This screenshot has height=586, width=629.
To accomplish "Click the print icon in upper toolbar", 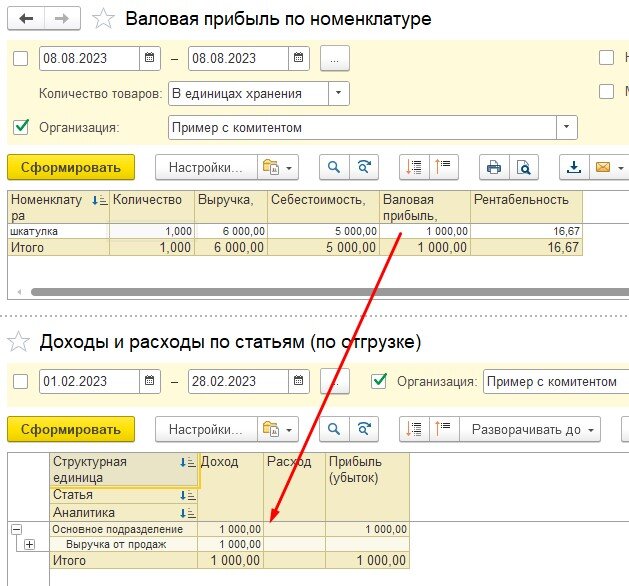I will (493, 167).
